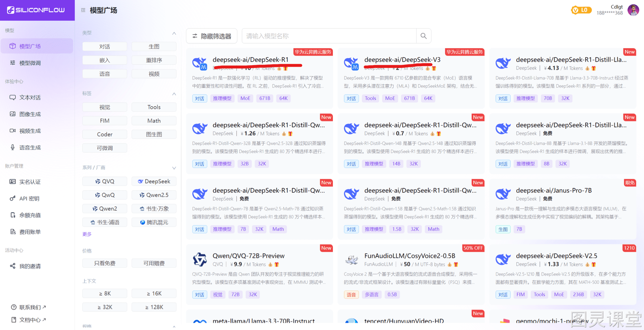Select the 只看免费 price filter
Image resolution: width=644 pixels, height=330 pixels.
[105, 264]
